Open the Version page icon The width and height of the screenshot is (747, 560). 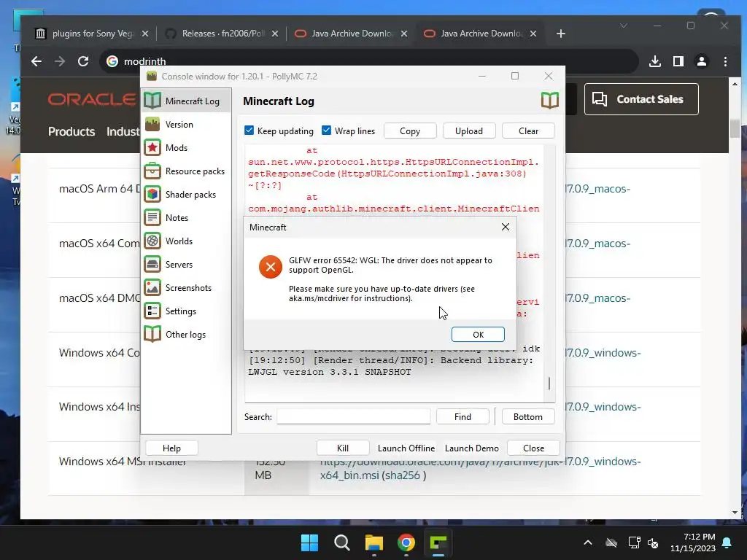152,124
